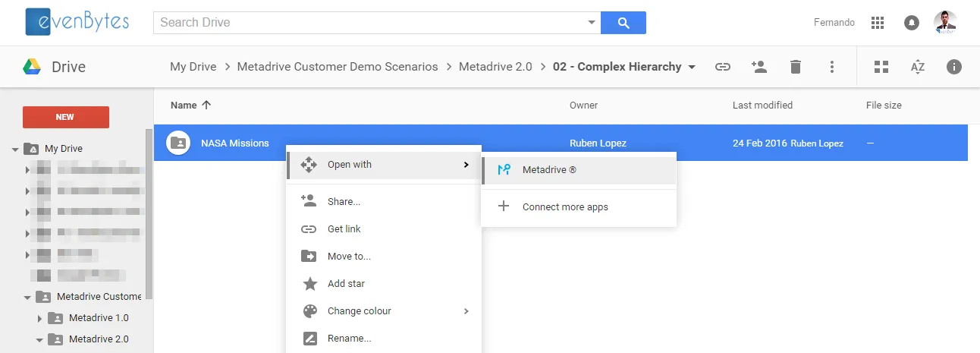This screenshot has height=353, width=980.
Task: Click the My Drive folder icon in sidebar
Action: (31, 149)
